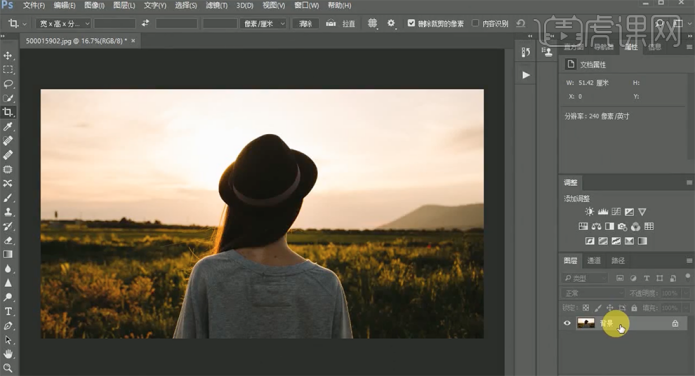Select the Clone Stamp tool
695x376 pixels.
coord(8,212)
